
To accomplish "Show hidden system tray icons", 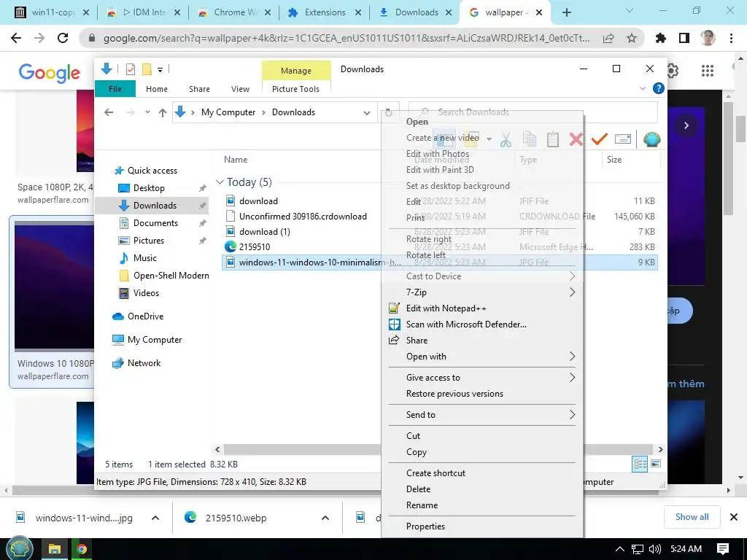I will click(x=619, y=549).
